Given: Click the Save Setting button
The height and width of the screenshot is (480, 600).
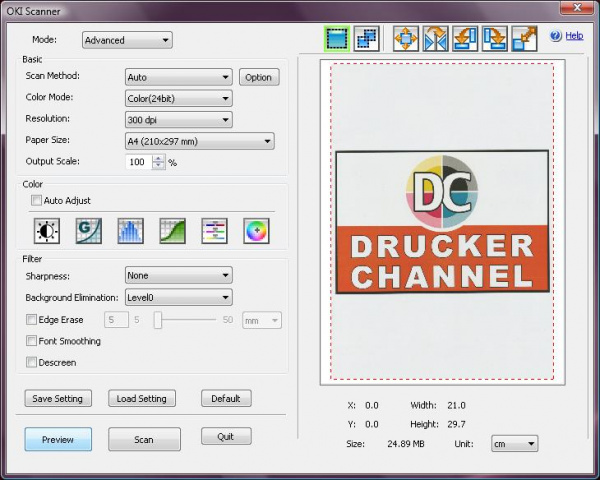Looking at the screenshot, I should (x=58, y=398).
